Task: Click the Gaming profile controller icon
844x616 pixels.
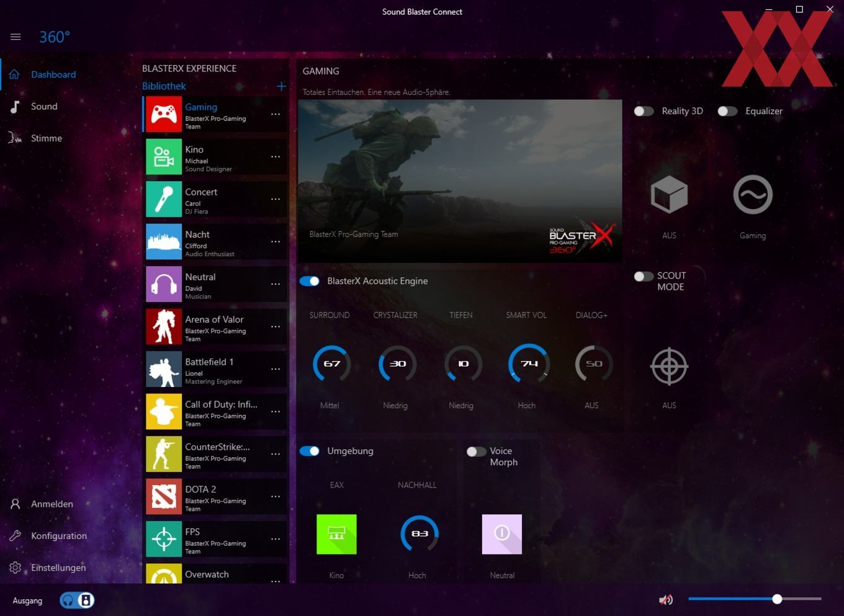Action: click(x=164, y=114)
